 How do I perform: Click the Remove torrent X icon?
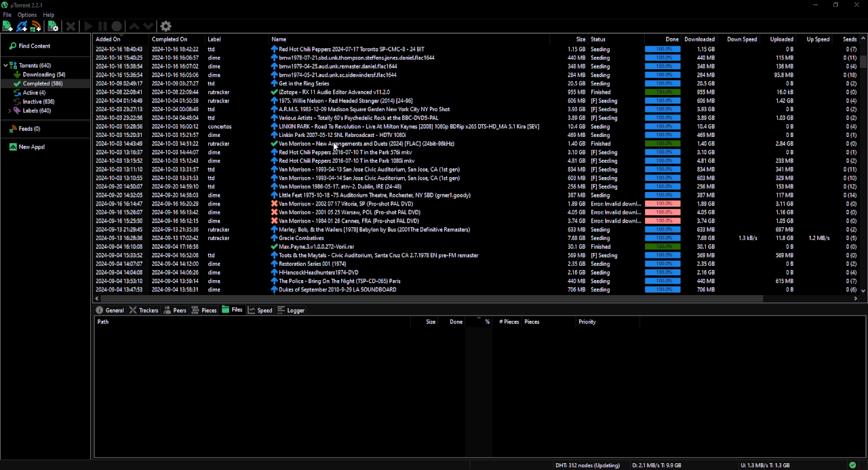coord(71,26)
